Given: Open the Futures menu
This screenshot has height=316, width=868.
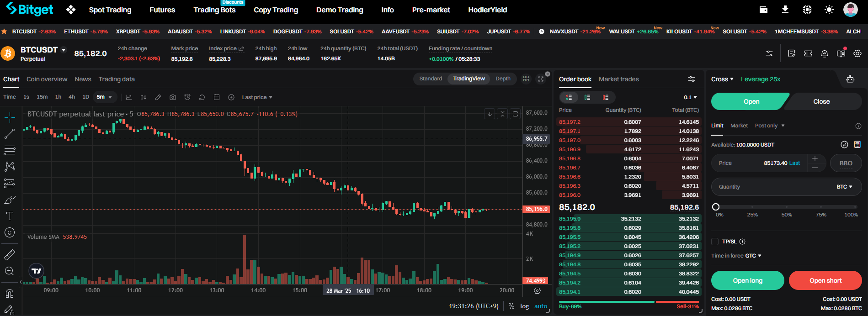Looking at the screenshot, I should coord(162,10).
